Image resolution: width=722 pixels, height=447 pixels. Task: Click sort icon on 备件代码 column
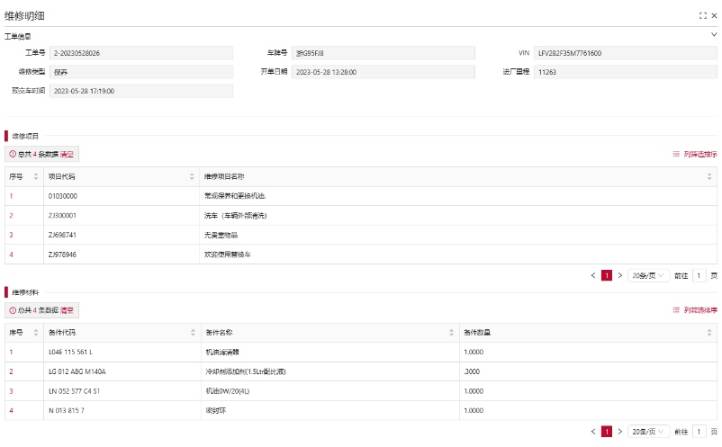point(192,331)
